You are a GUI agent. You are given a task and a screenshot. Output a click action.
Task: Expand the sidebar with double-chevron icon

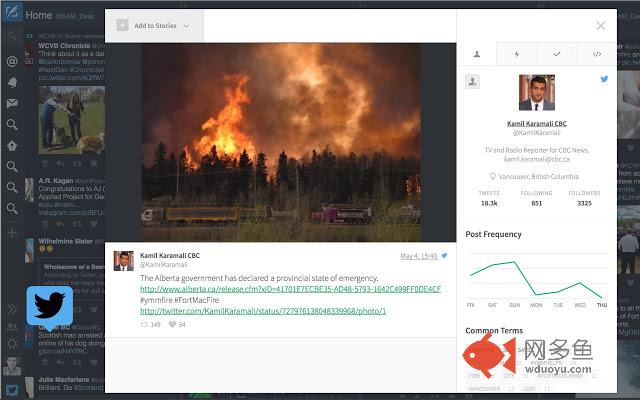coord(12,309)
